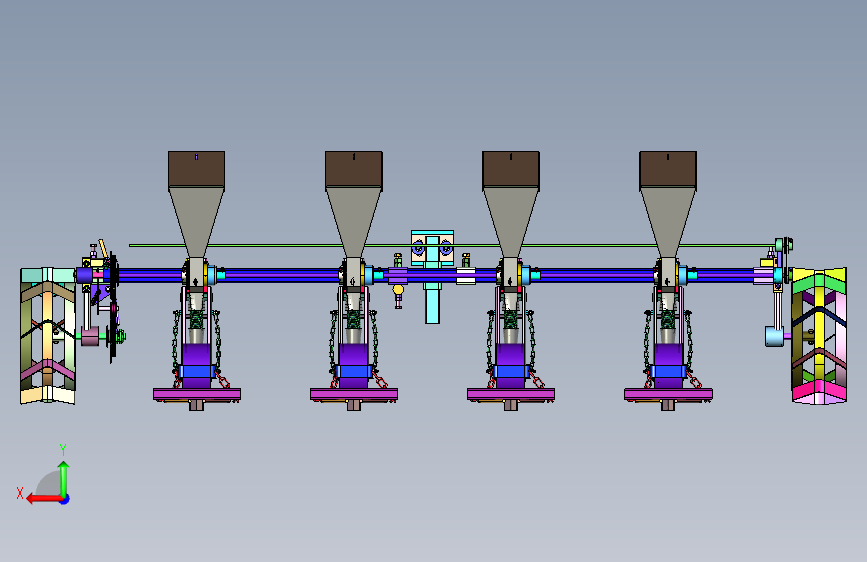The height and width of the screenshot is (562, 867).
Task: Select the light-blue cylinder near right wheel
Action: pyautogui.click(x=774, y=336)
